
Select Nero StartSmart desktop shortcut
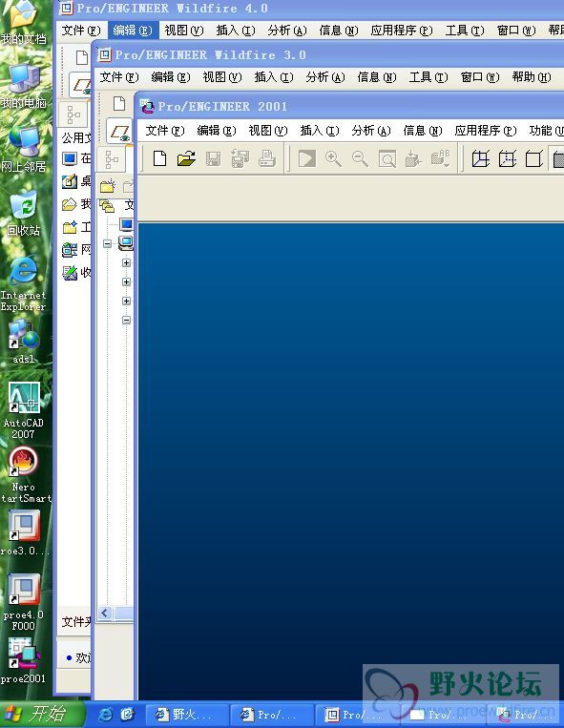(x=24, y=474)
